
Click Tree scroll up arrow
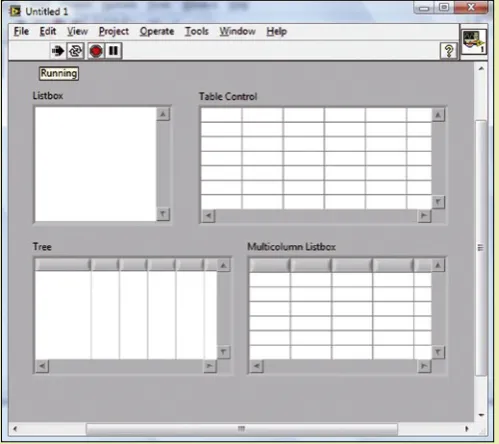coord(223,265)
